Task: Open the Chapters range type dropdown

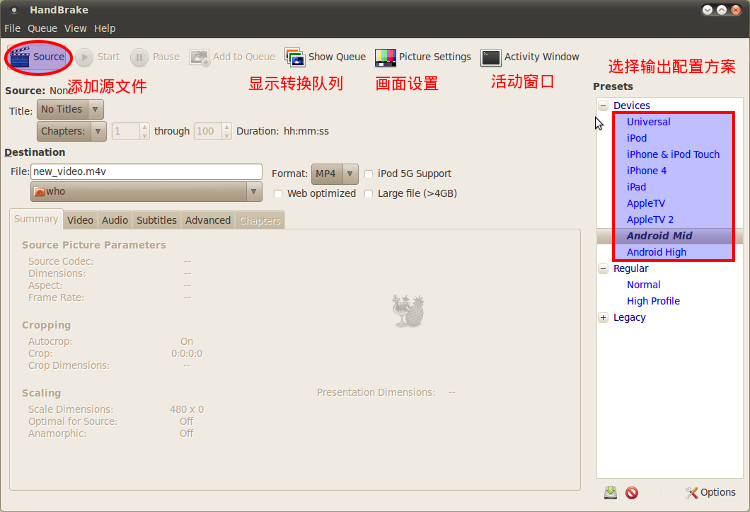Action: [72, 131]
